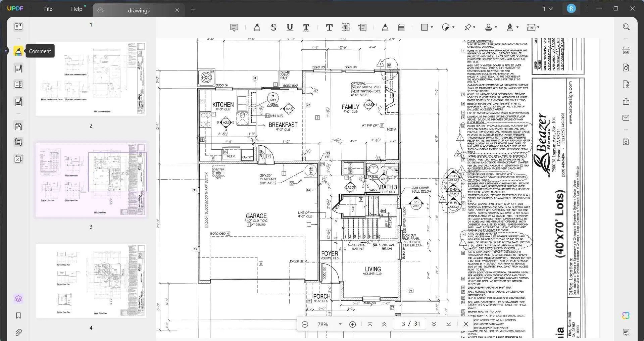Open the Help menu
Viewport: 644px width, 341px height.
[77, 9]
